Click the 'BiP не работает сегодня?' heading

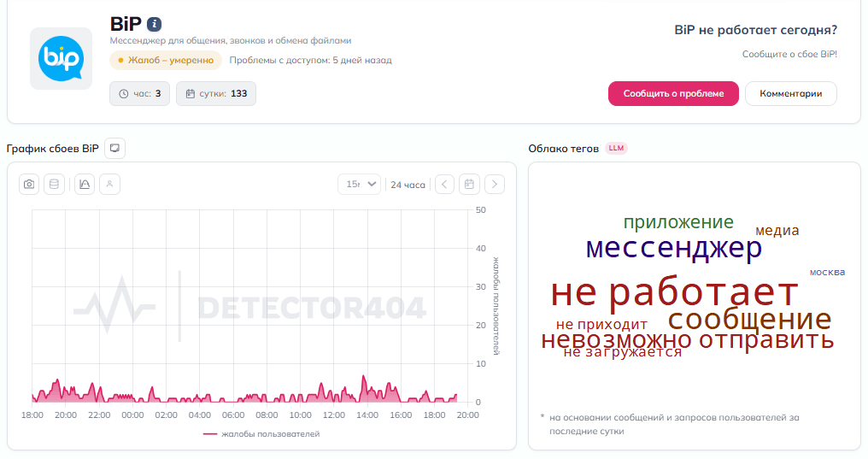(x=755, y=30)
